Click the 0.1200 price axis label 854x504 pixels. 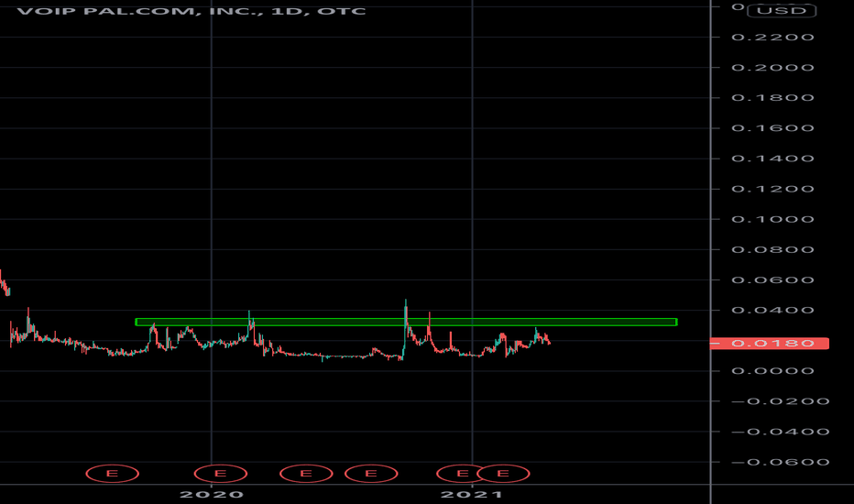point(772,189)
